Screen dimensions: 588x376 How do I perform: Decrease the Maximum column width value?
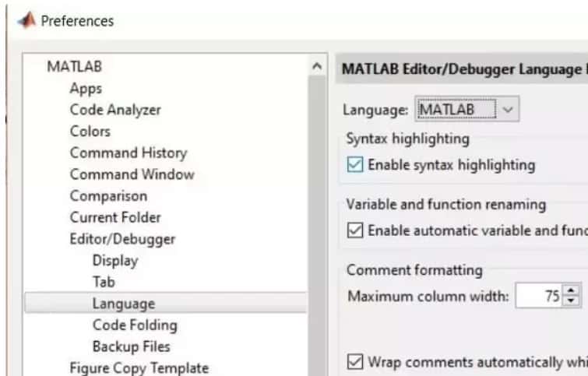[x=572, y=301]
